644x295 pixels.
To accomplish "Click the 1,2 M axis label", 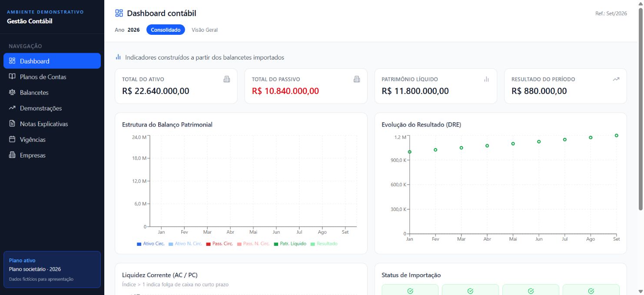I will tap(400, 137).
